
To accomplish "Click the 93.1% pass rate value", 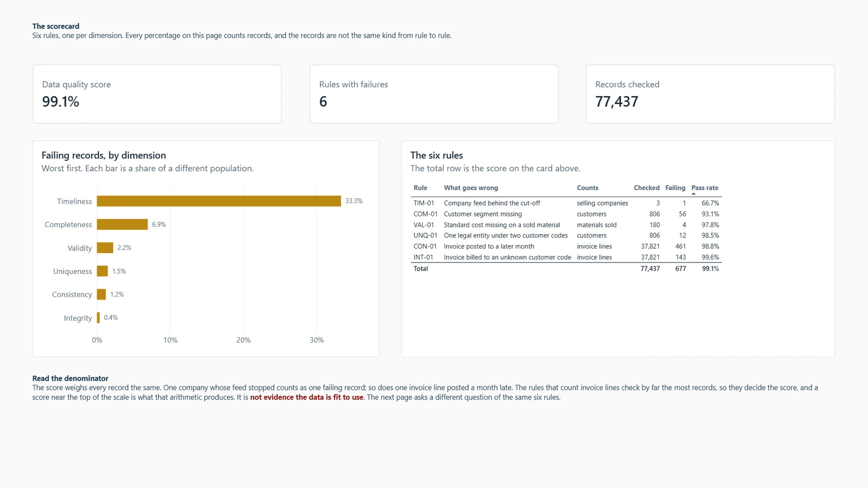I will (710, 214).
